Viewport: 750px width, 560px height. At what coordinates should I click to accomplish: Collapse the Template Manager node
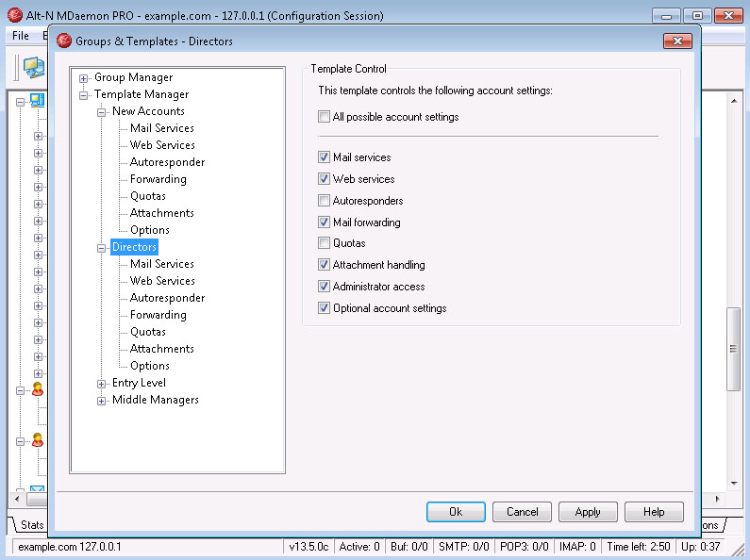[83, 95]
